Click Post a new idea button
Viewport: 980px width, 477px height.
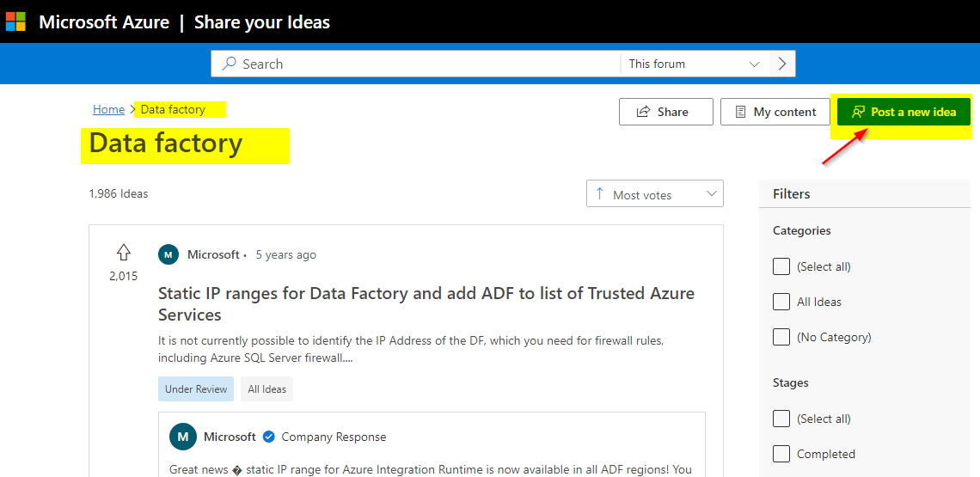(x=903, y=112)
